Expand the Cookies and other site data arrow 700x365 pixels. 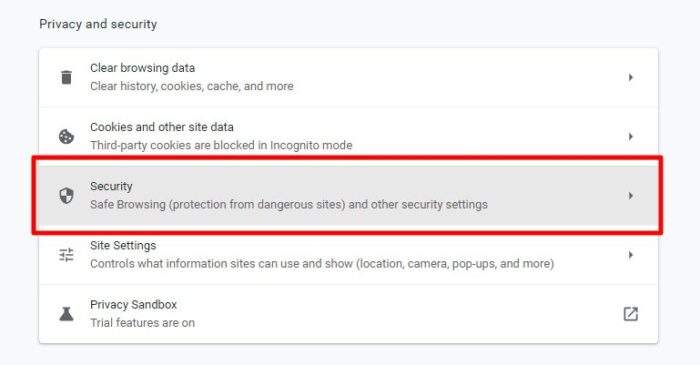[630, 137]
